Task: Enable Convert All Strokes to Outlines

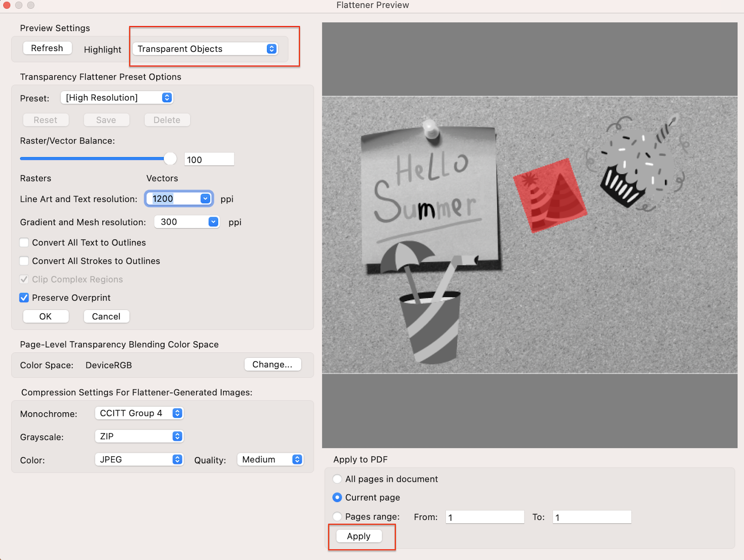Action: point(24,261)
